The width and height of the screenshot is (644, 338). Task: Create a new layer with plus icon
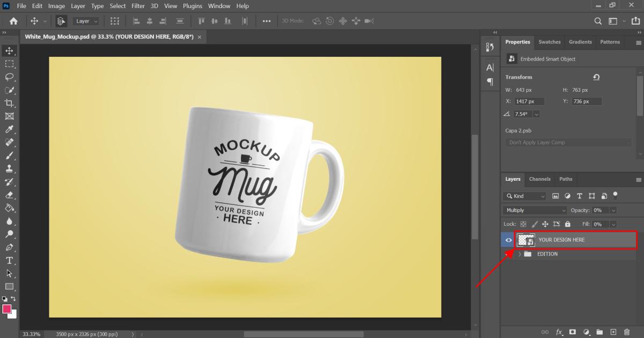tap(613, 332)
